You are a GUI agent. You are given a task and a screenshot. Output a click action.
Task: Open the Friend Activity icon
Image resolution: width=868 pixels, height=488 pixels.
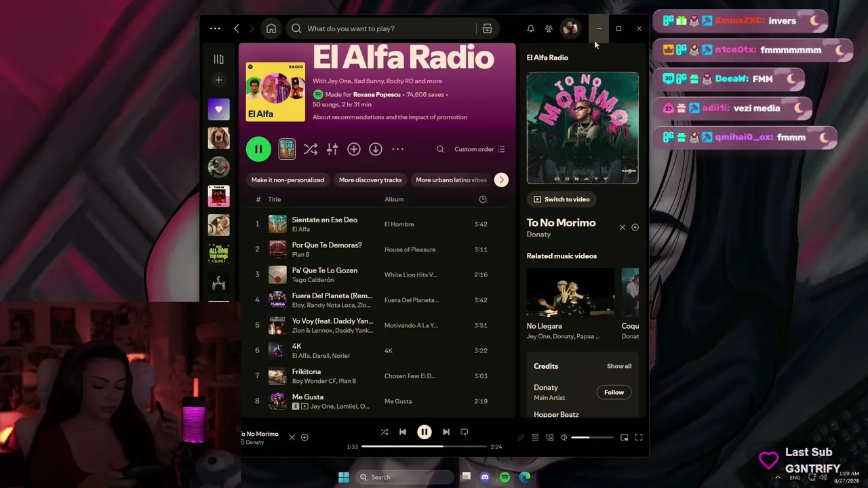click(x=549, y=28)
